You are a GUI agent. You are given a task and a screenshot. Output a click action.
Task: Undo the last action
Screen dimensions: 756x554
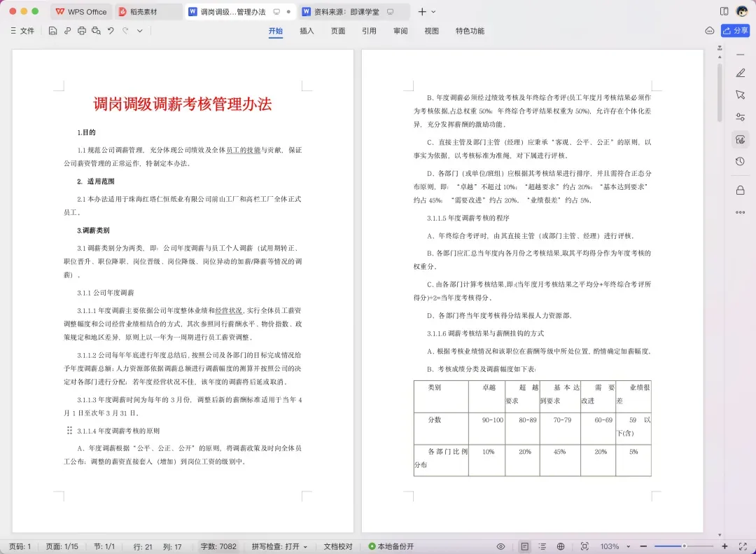[x=111, y=31]
